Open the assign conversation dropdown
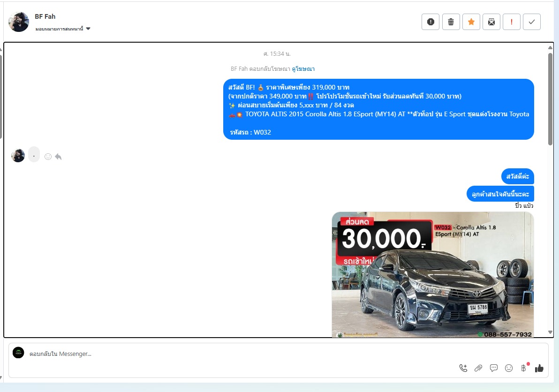 click(x=63, y=29)
